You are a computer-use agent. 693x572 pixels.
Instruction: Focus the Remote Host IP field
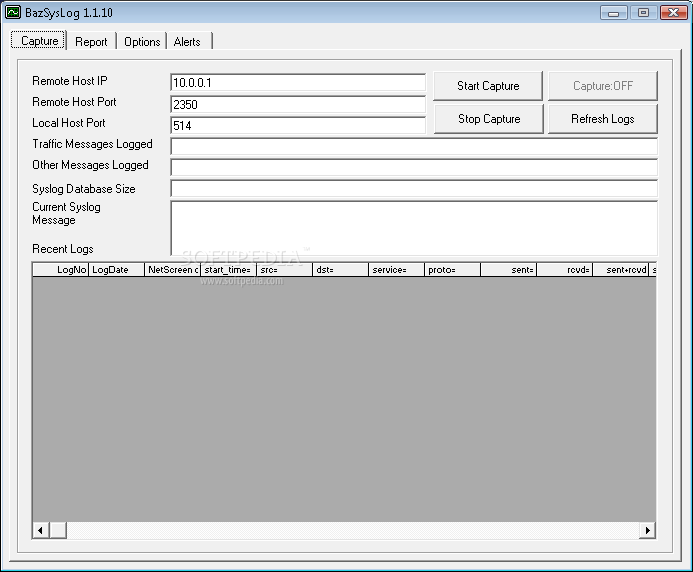(x=298, y=83)
